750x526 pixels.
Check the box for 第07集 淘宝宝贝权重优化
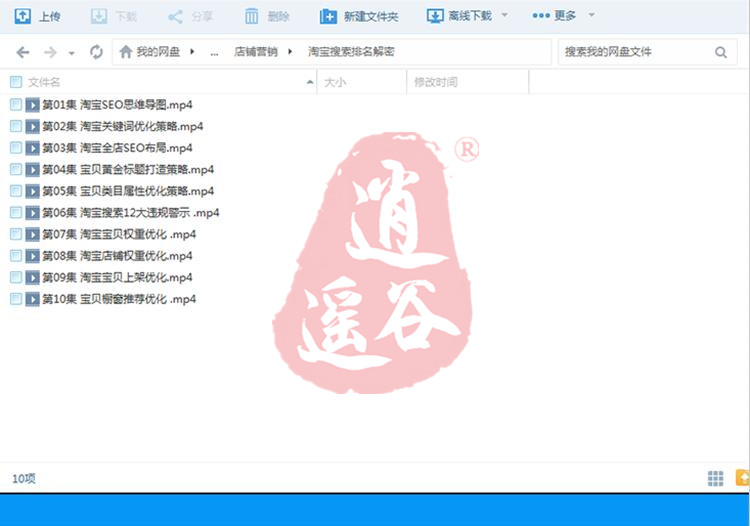pos(16,234)
